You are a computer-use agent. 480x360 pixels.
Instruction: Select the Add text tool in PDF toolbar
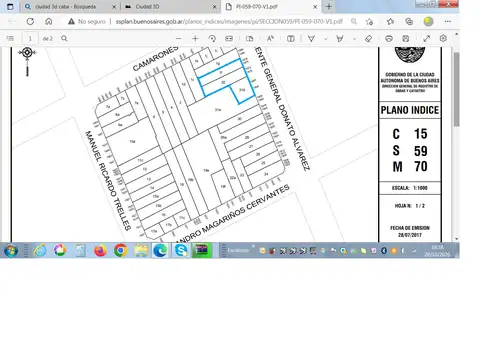click(291, 39)
